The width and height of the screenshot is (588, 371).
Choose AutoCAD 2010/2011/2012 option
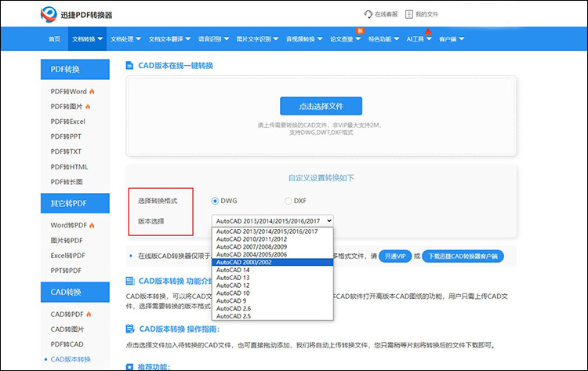(x=272, y=239)
